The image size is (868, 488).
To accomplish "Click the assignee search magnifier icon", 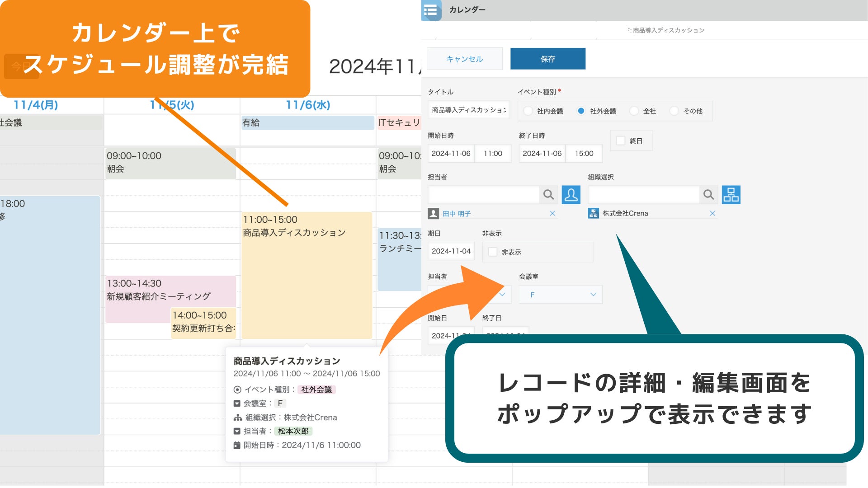I will [x=548, y=195].
